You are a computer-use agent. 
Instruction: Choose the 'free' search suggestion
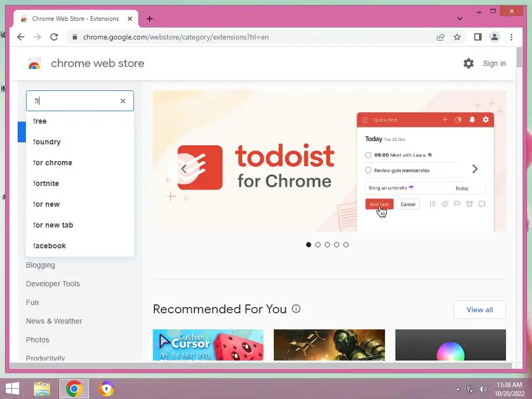[x=80, y=121]
